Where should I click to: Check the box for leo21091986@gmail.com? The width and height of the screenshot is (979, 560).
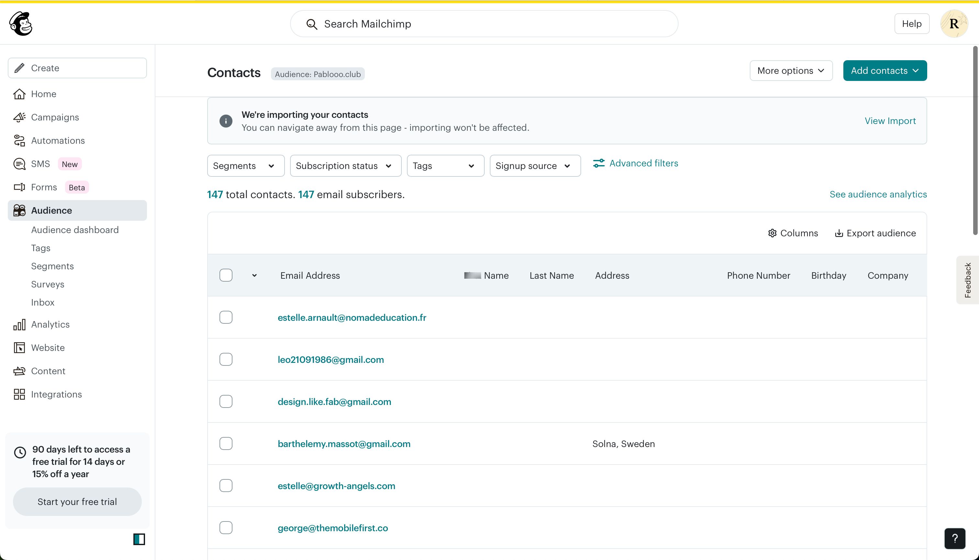pos(226,359)
